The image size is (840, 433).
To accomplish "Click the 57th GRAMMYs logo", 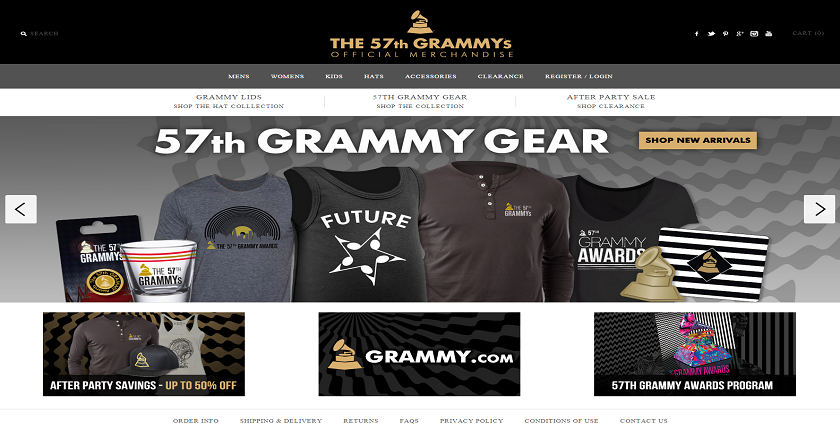I will 421,34.
